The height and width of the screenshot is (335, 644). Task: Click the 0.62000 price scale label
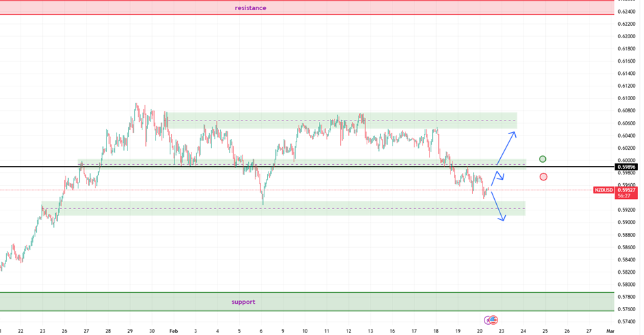pos(626,36)
